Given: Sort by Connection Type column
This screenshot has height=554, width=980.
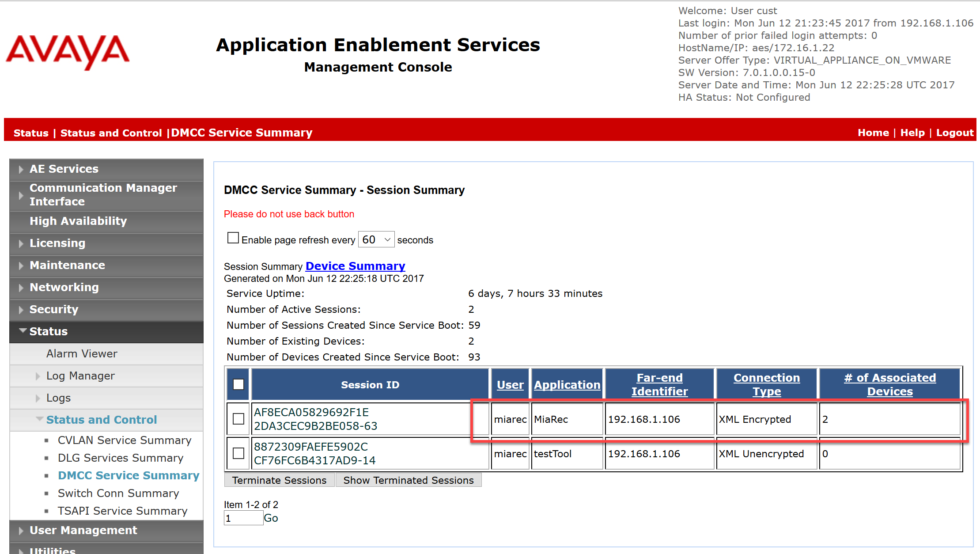Looking at the screenshot, I should click(767, 385).
